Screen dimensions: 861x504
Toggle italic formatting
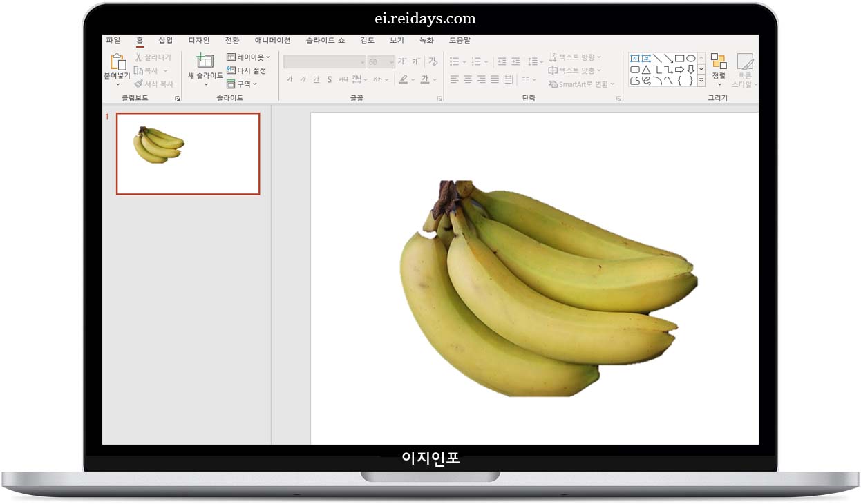pos(303,79)
